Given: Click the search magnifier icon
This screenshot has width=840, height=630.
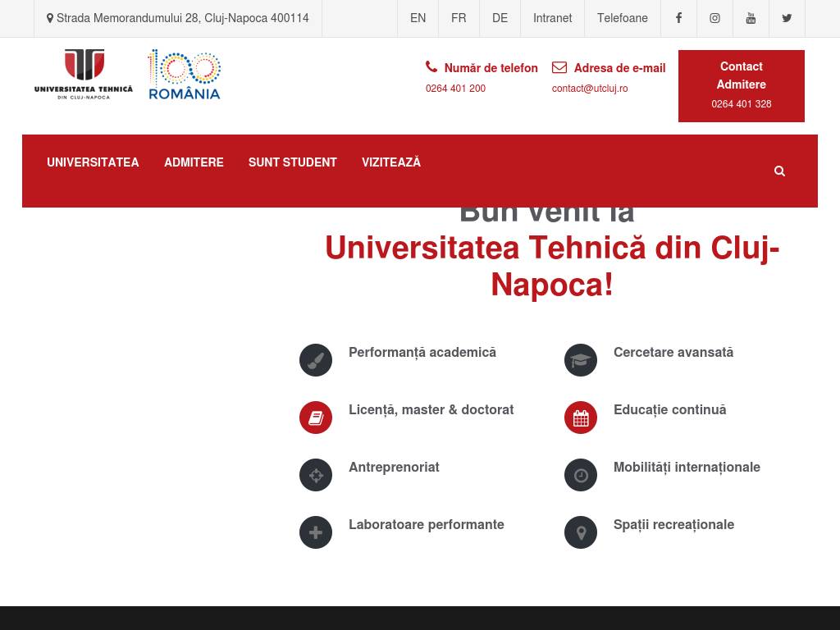Looking at the screenshot, I should pyautogui.click(x=779, y=171).
